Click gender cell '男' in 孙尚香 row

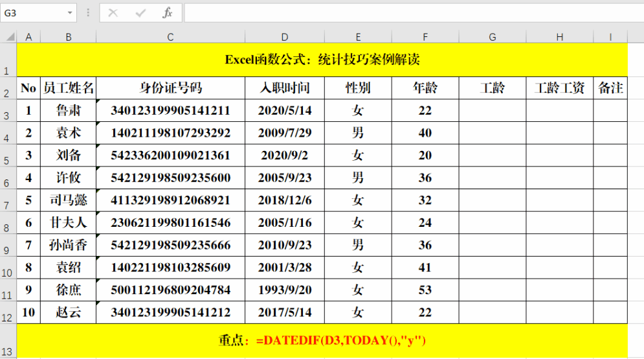[x=358, y=245]
